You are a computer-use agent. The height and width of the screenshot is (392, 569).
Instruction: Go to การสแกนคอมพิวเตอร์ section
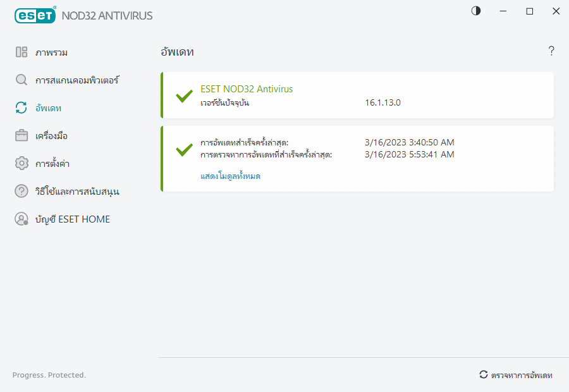(77, 80)
